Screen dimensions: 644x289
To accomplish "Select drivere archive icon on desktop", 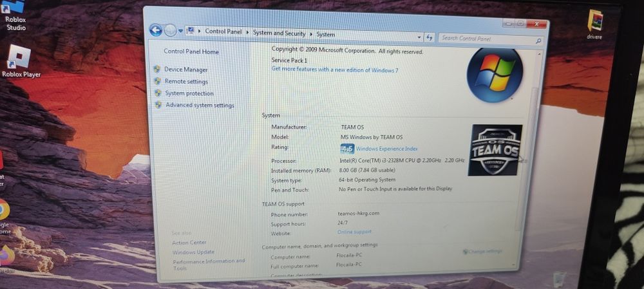I will click(x=594, y=24).
